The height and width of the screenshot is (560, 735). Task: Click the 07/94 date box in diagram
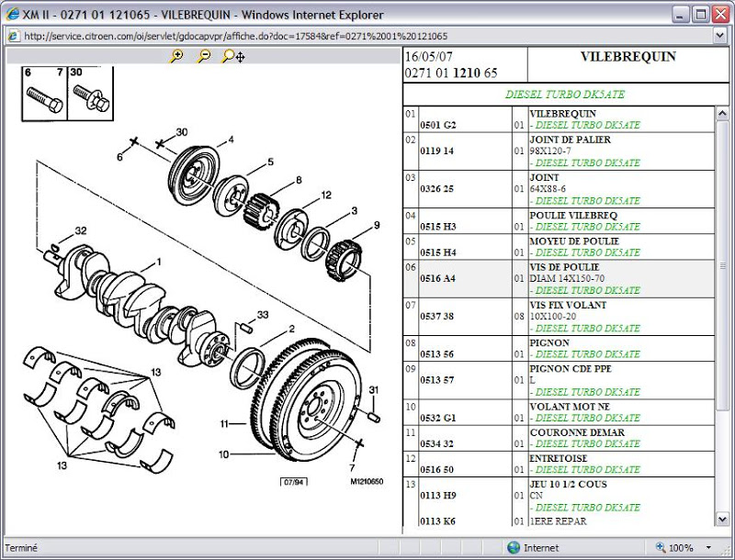(294, 482)
